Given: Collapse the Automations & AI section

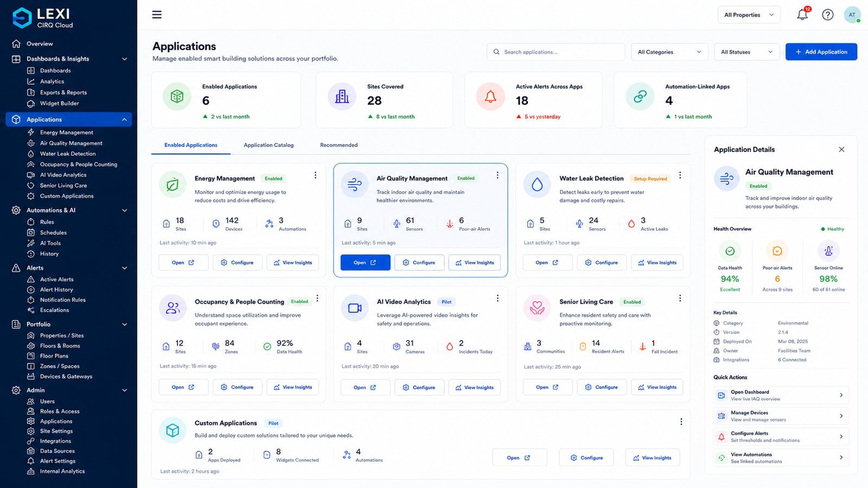Looking at the screenshot, I should point(125,210).
